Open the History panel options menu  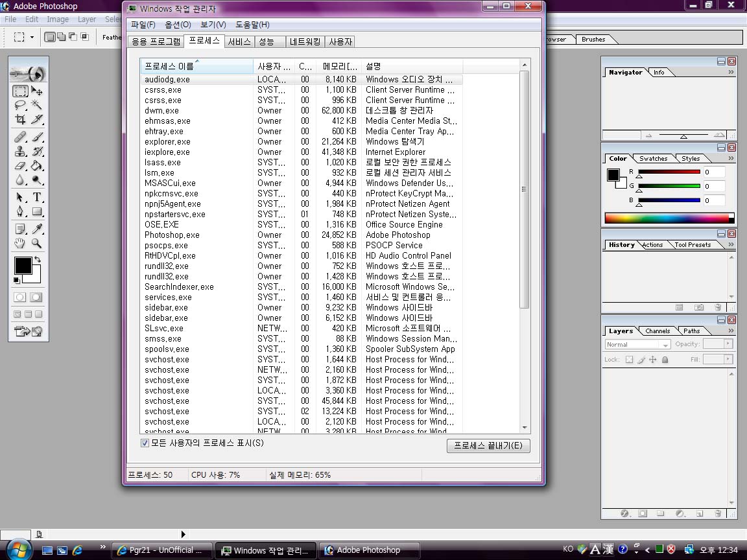coord(731,244)
